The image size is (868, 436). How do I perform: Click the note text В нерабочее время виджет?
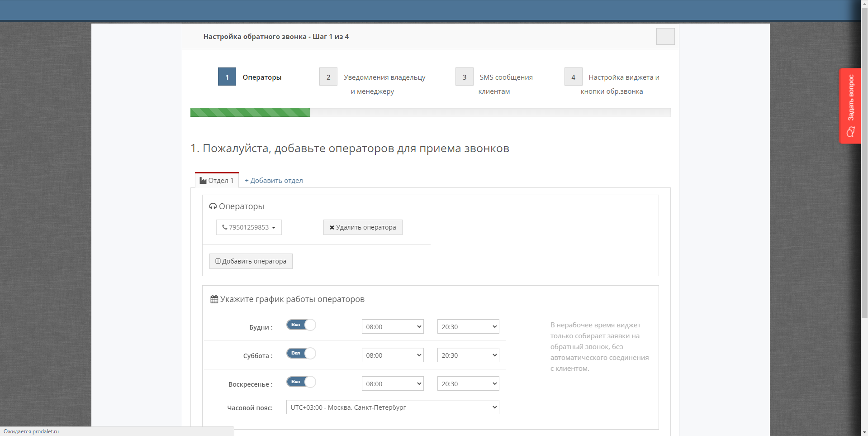point(599,347)
